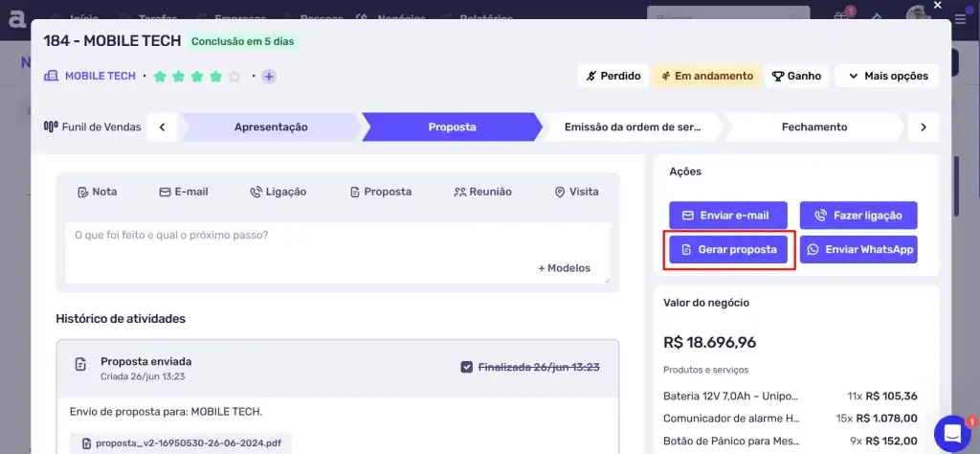Set rating to first star
This screenshot has width=980, height=454.
coord(160,77)
